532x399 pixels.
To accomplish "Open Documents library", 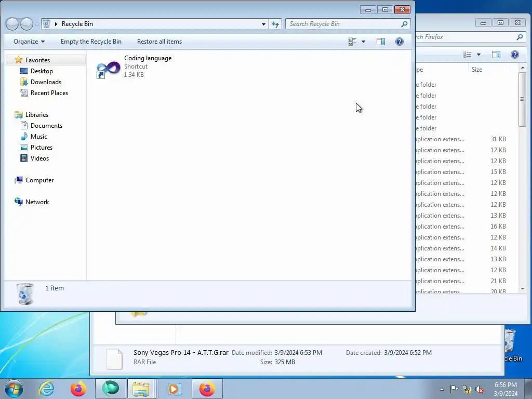I will tap(46, 126).
